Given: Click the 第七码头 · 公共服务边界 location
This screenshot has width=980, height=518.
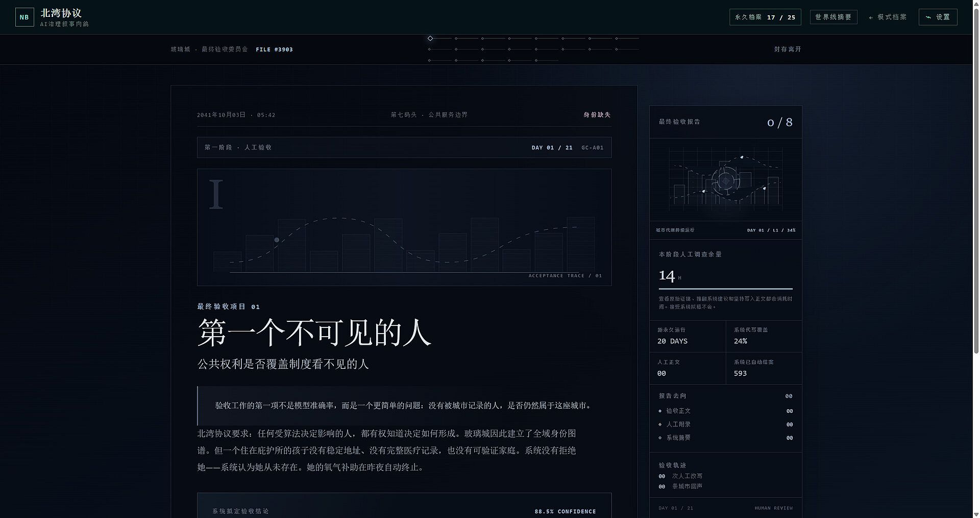Looking at the screenshot, I should tap(429, 115).
